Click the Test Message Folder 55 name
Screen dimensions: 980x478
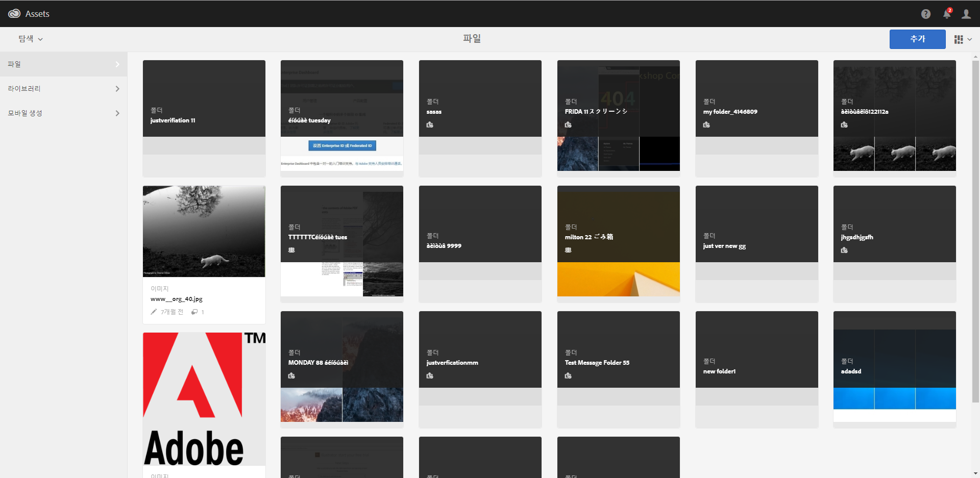click(597, 363)
